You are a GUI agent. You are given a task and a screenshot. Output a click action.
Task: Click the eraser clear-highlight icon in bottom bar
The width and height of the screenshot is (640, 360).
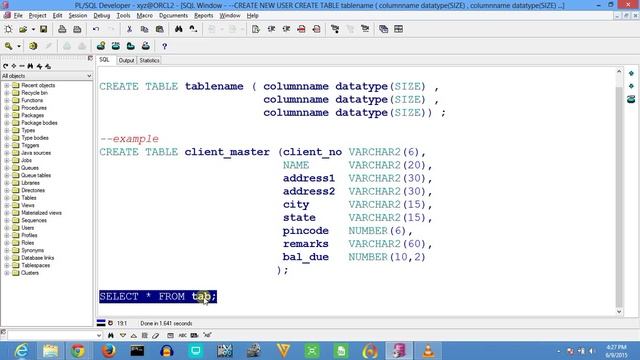[156, 335]
